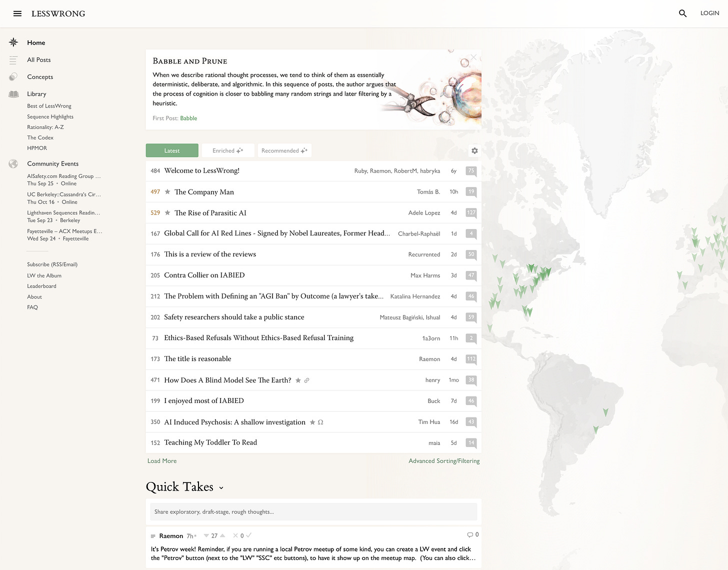Image resolution: width=728 pixels, height=570 pixels.
Task: Open post 'Teaching My Toddler To Read'
Action: point(210,442)
